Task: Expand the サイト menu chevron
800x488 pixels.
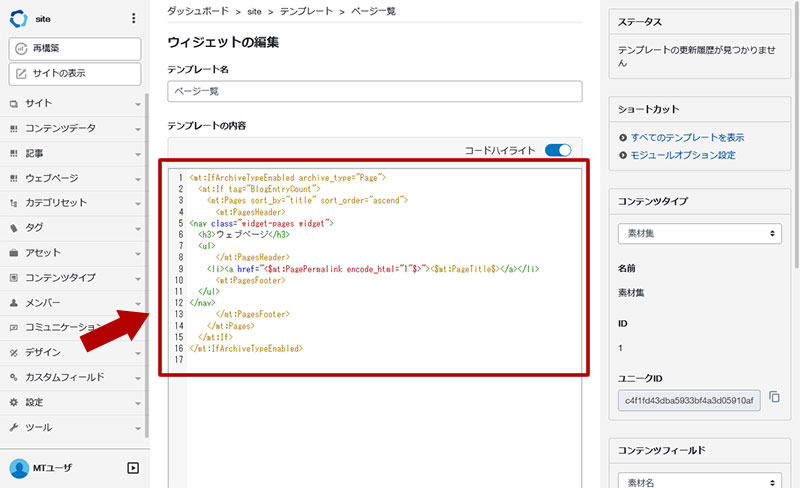Action: click(x=138, y=104)
